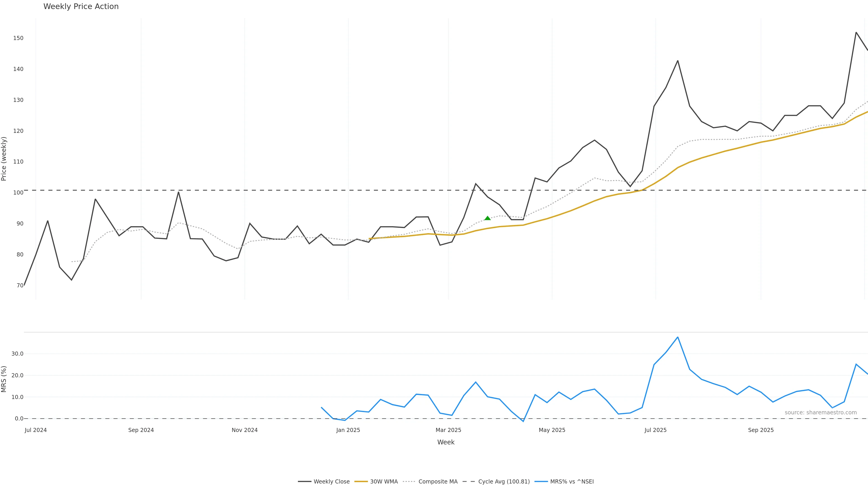Click the Price (weekly) y-axis title
The width and height of the screenshot is (868, 488).
(x=4, y=159)
